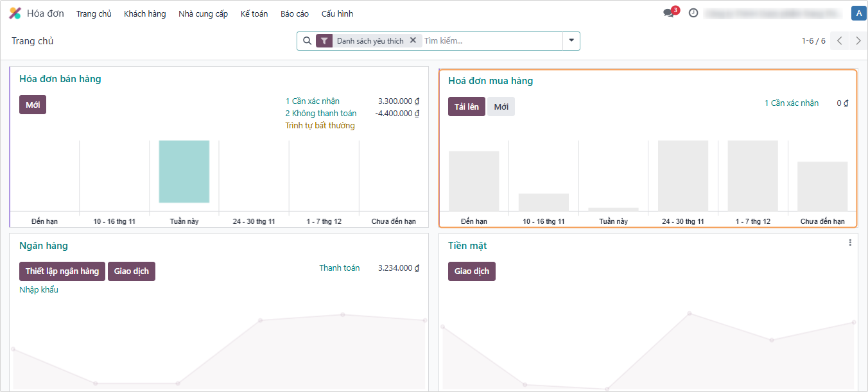Open the activities clock icon
This screenshot has height=392, width=868.
(693, 13)
